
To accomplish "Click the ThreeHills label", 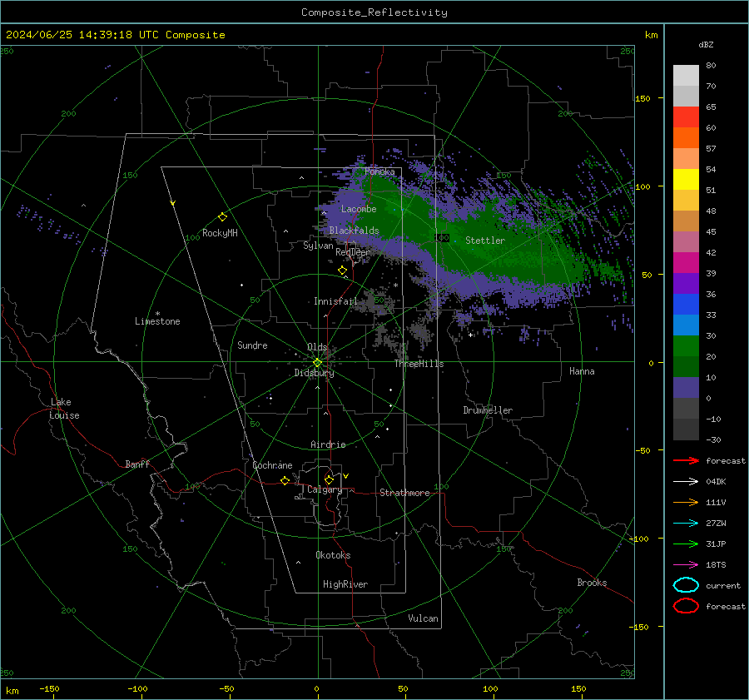I will pyautogui.click(x=419, y=364).
